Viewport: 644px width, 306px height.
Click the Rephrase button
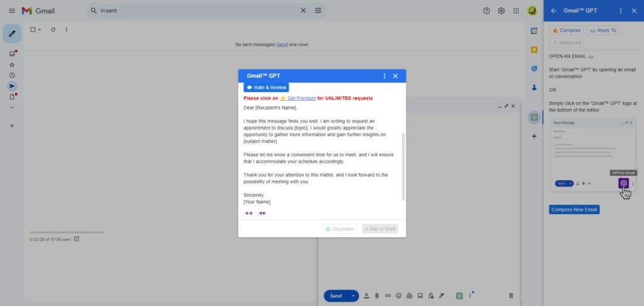point(340,229)
